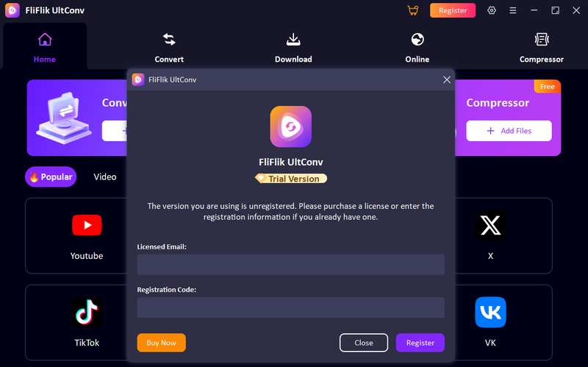The height and width of the screenshot is (367, 588).
Task: Open the VK site icon
Action: pyautogui.click(x=490, y=313)
